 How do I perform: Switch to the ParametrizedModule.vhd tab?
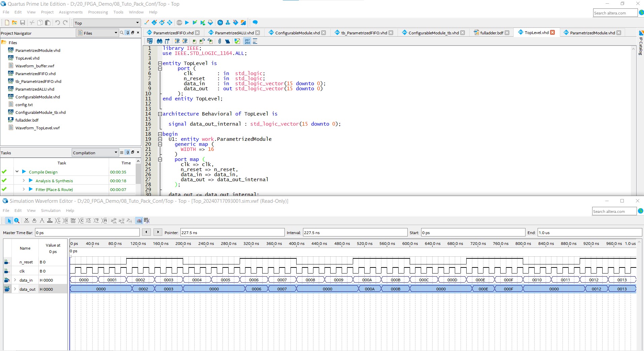(x=592, y=33)
